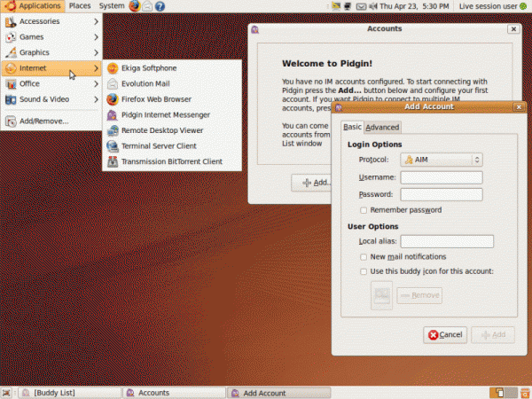
Task: Click the envelope notification tray icon
Action: click(x=361, y=6)
